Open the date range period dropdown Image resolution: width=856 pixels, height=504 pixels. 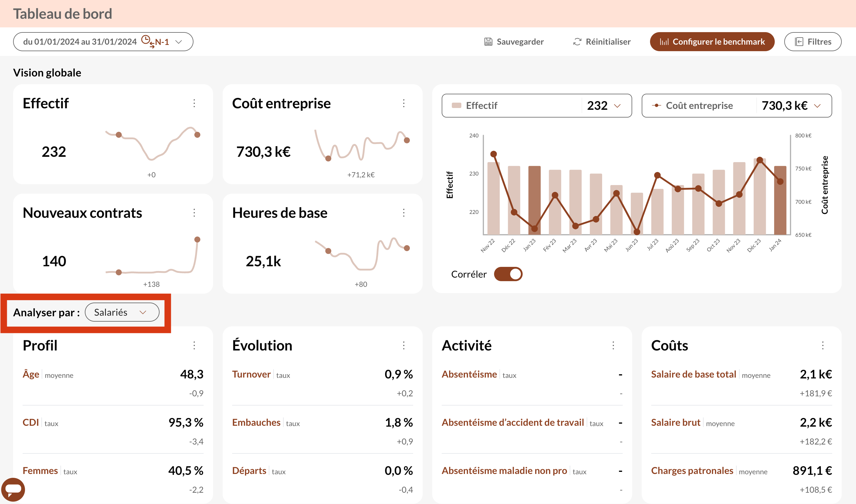[103, 42]
